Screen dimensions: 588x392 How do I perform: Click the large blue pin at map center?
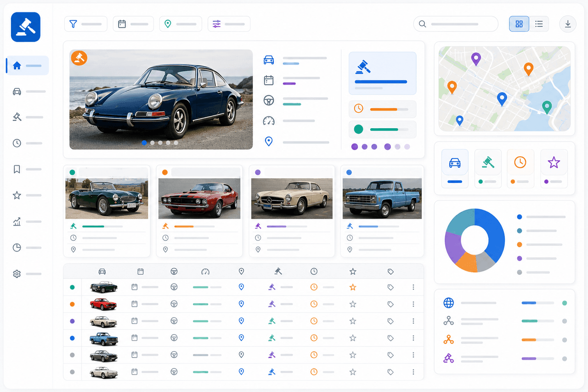[502, 99]
